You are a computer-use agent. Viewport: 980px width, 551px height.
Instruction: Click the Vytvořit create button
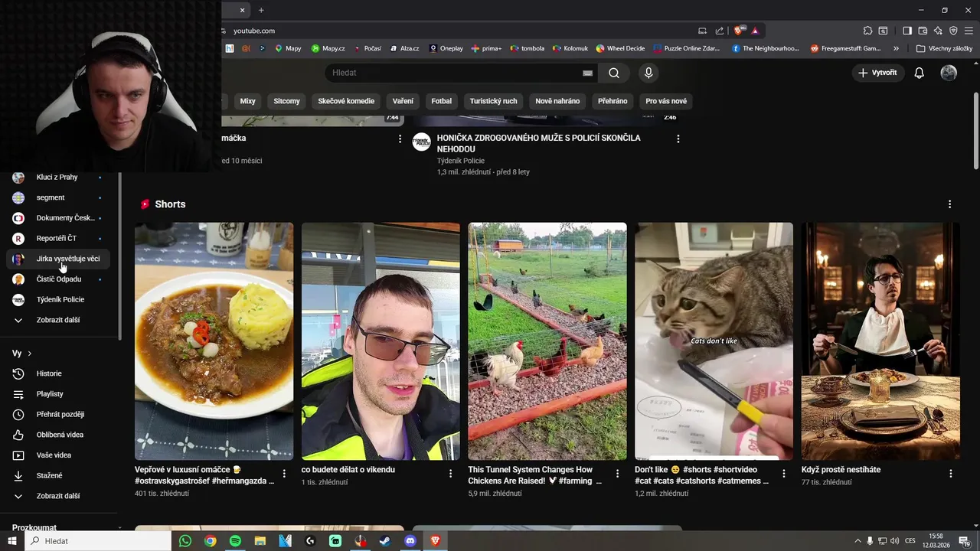click(878, 73)
